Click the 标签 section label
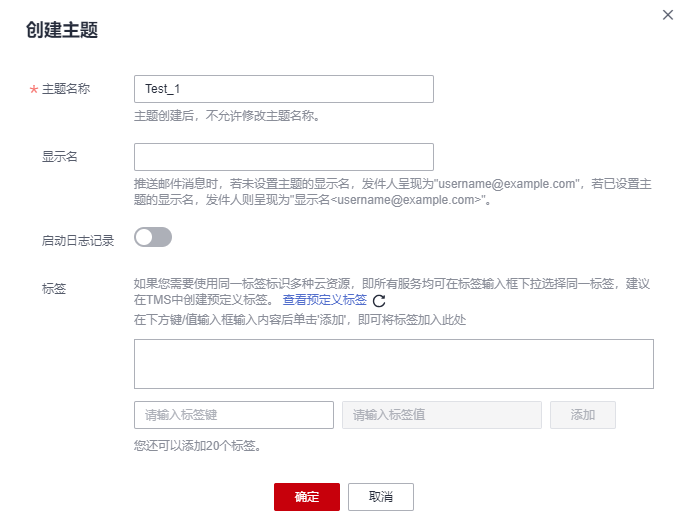 [x=54, y=288]
